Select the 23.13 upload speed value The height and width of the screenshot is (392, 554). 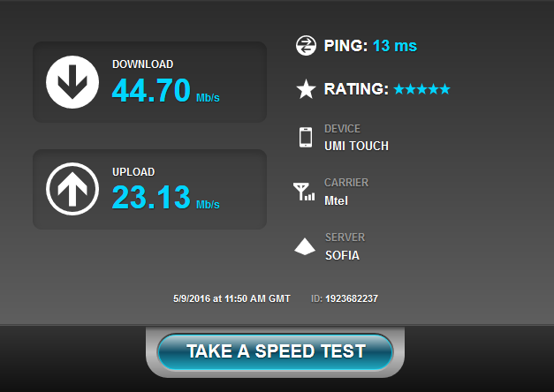pos(151,197)
